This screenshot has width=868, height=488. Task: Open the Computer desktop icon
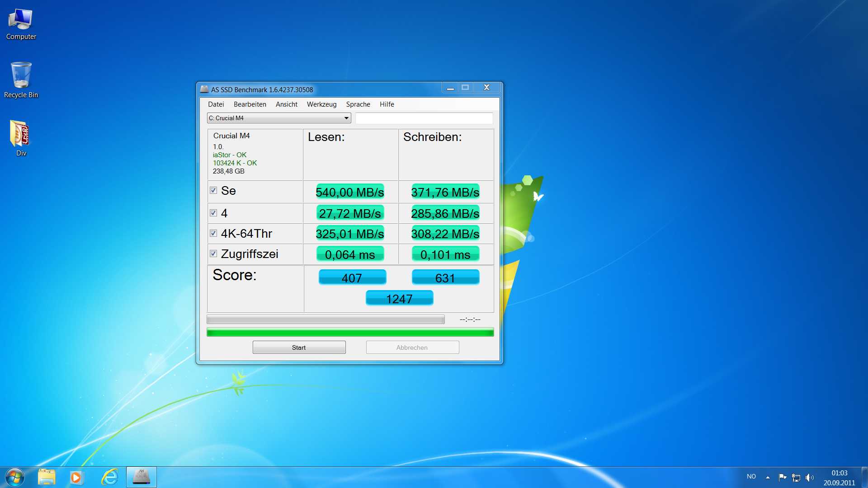coord(21,25)
